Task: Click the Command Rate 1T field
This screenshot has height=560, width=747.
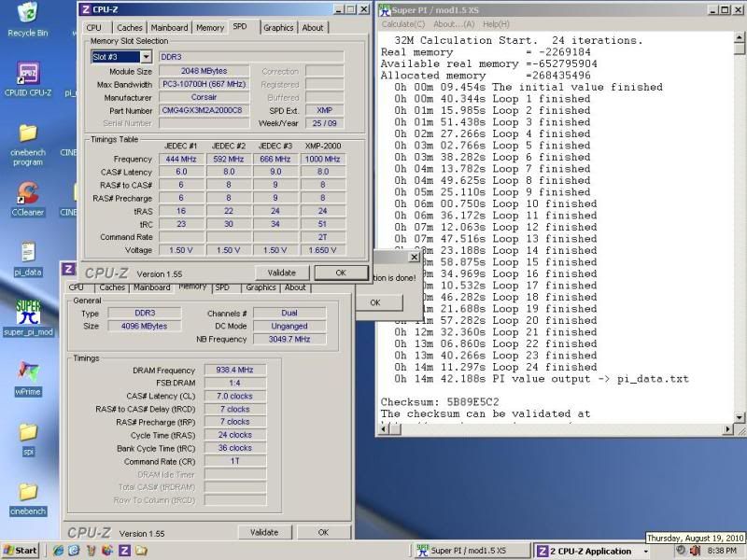Action: [235, 461]
